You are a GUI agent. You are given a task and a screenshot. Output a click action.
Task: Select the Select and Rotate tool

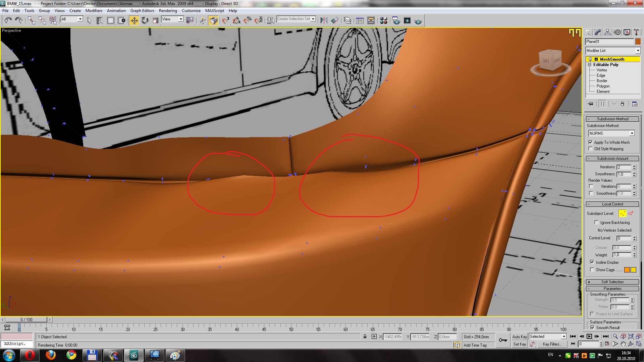pyautogui.click(x=145, y=20)
